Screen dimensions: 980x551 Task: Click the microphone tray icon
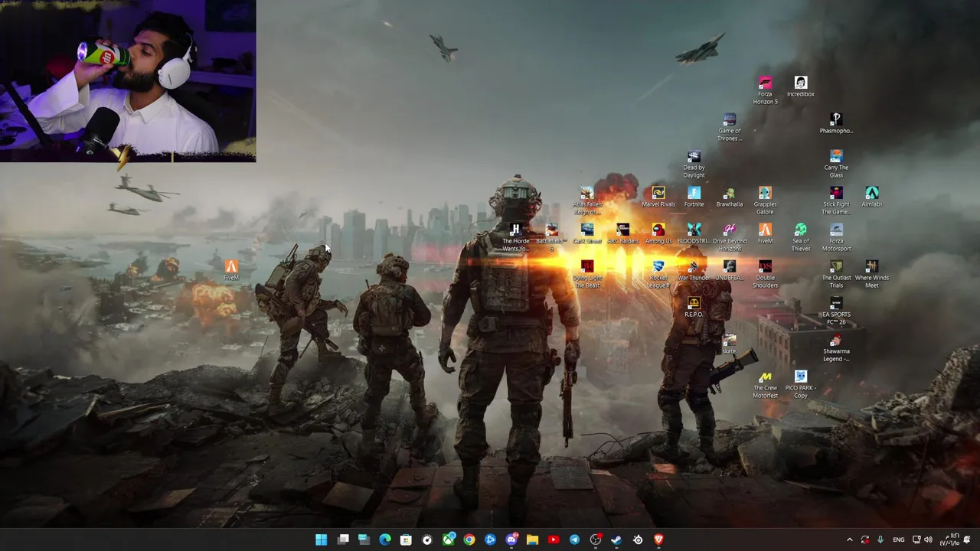(x=880, y=540)
